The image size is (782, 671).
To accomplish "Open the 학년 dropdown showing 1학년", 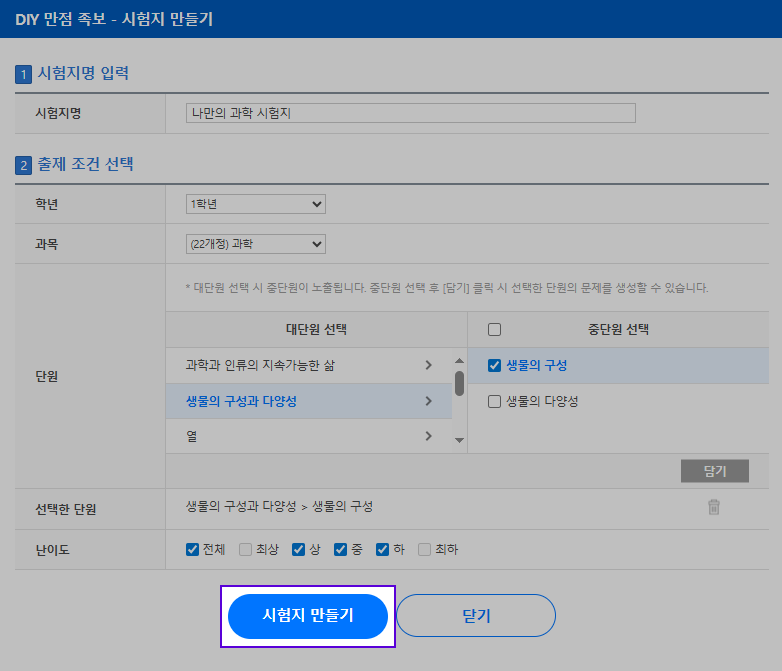I will tap(256, 204).
